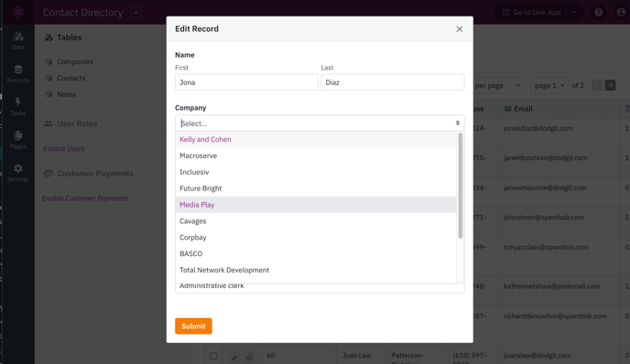The height and width of the screenshot is (364, 630).
Task: Click the app logo asterisk icon
Action: [18, 12]
